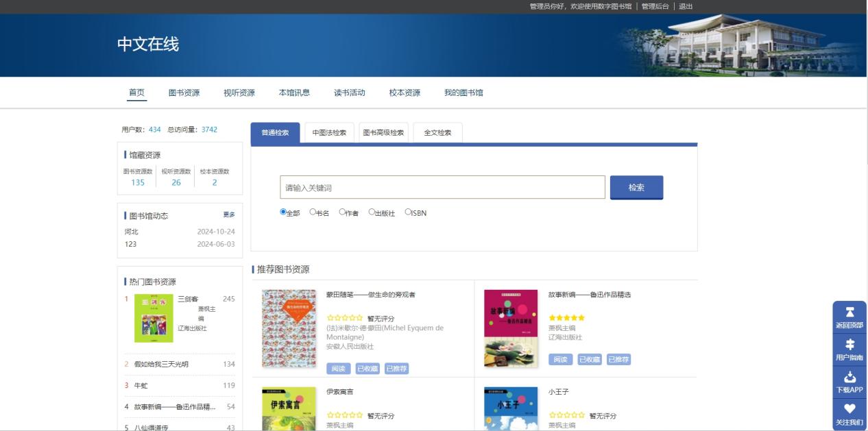
Task: Click the empty star rating for 蒙田随笔
Action: tap(345, 318)
